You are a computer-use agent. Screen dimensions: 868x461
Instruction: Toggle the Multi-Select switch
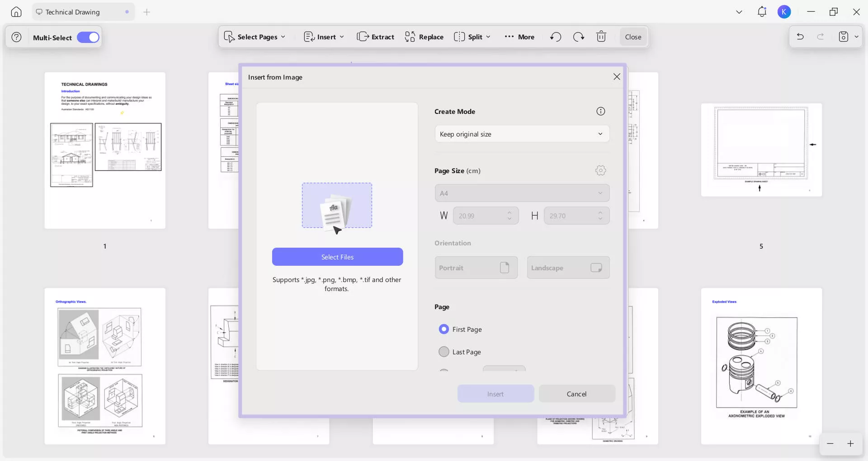pos(88,38)
